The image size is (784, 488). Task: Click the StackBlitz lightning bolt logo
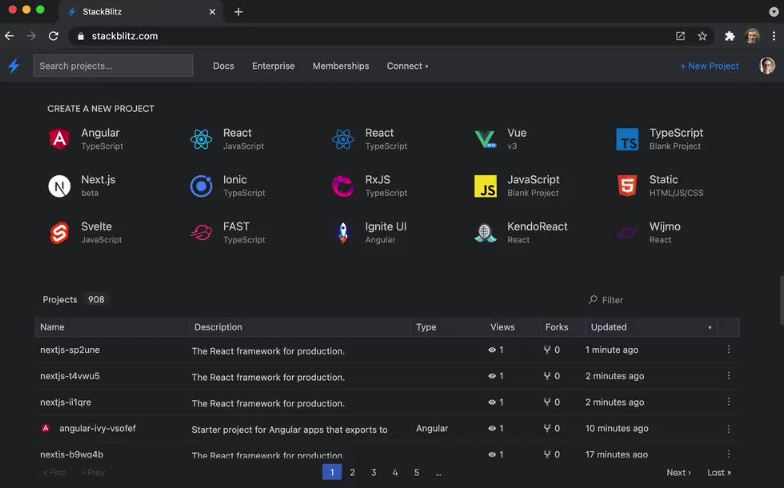14,66
